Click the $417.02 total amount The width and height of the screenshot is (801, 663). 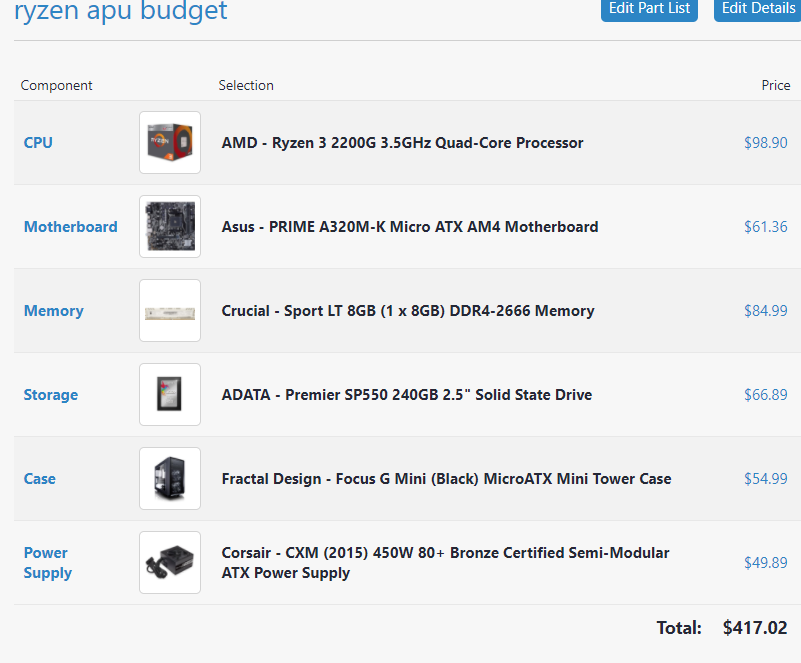[x=755, y=627]
